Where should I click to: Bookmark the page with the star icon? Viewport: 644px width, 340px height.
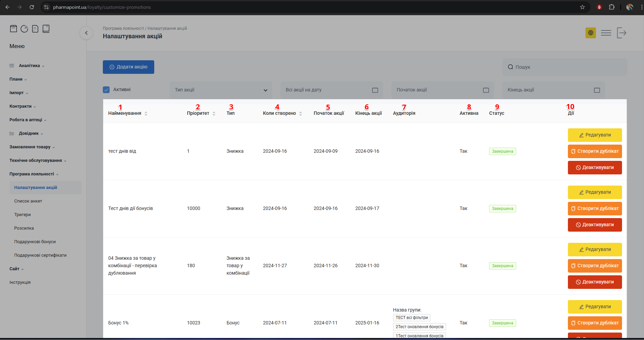coord(582,7)
